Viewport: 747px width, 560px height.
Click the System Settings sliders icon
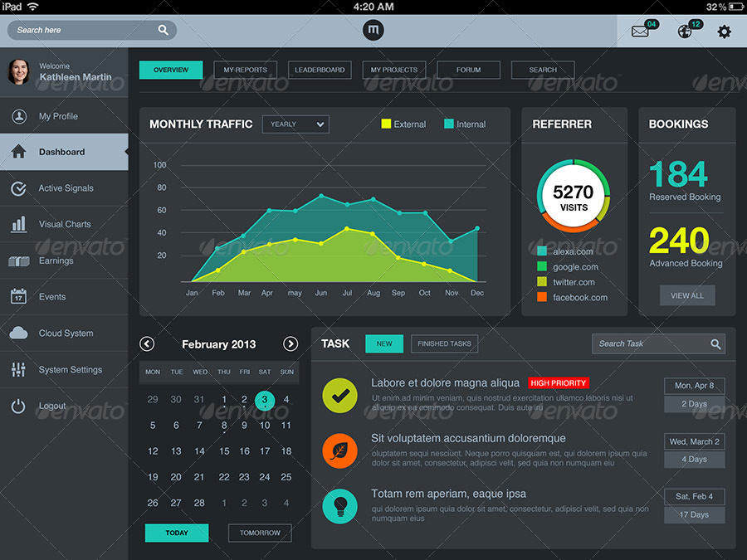(18, 370)
